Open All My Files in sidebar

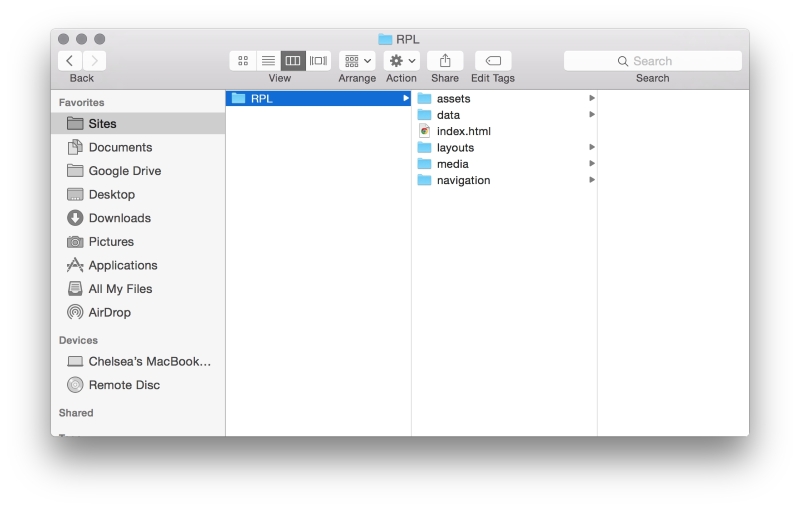click(138, 289)
